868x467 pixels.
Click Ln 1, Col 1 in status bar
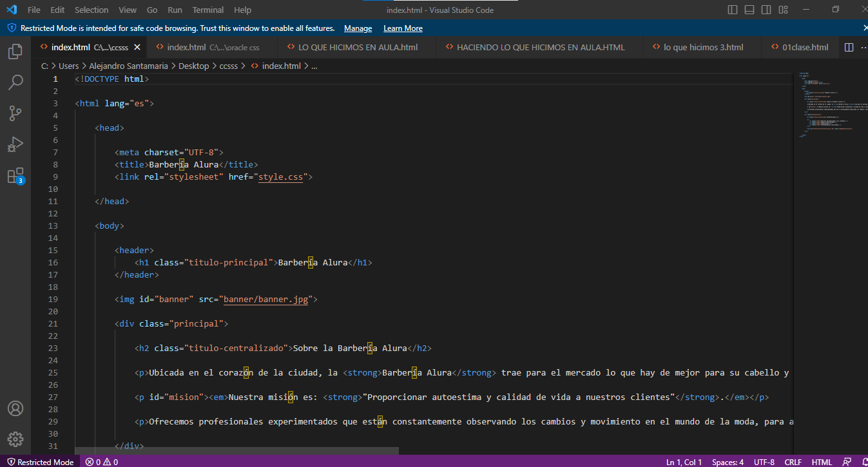(x=685, y=462)
